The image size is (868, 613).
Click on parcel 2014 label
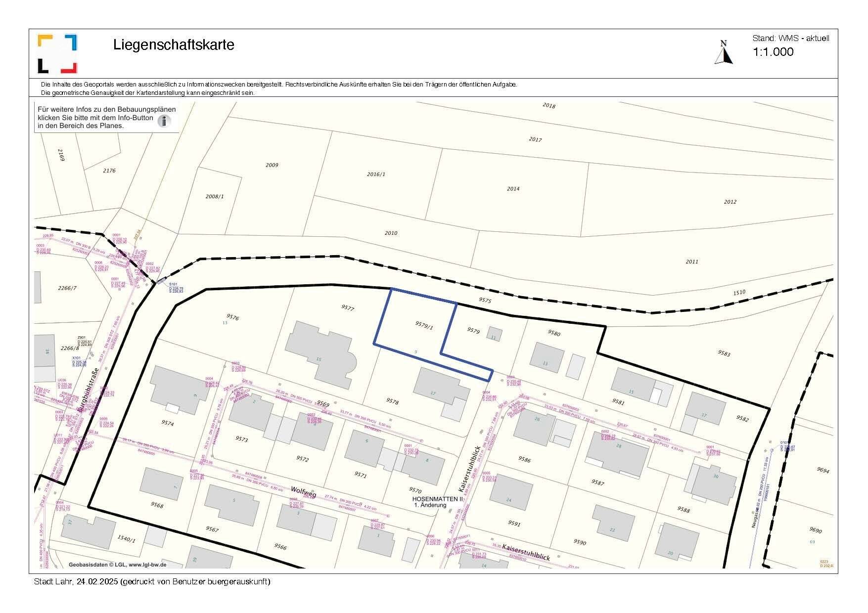click(x=513, y=189)
